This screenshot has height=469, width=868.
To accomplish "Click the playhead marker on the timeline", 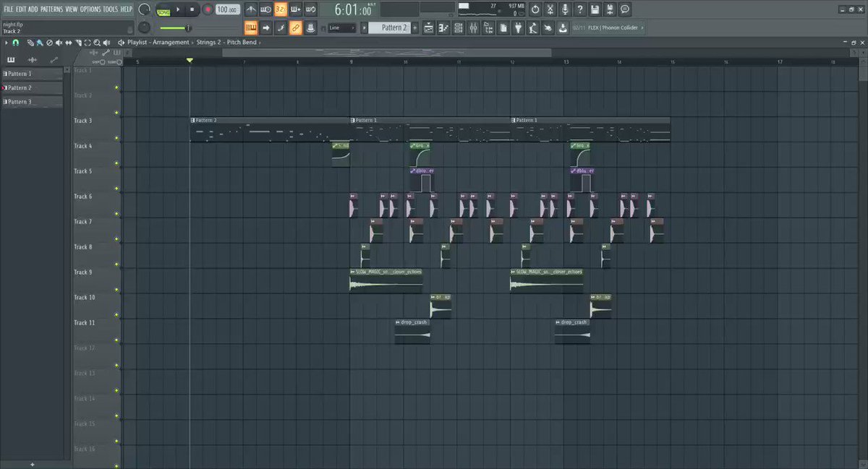I will [x=190, y=61].
